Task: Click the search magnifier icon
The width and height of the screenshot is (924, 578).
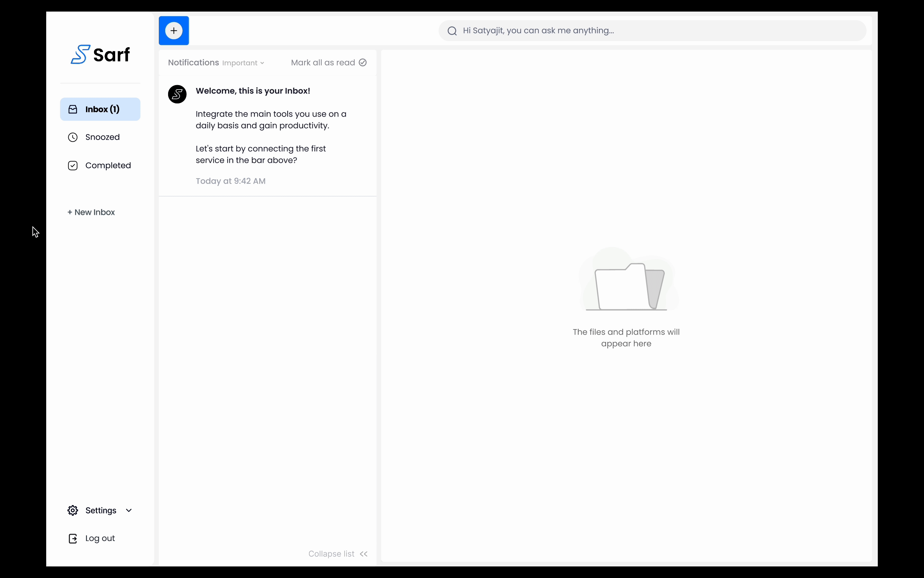Action: (452, 31)
